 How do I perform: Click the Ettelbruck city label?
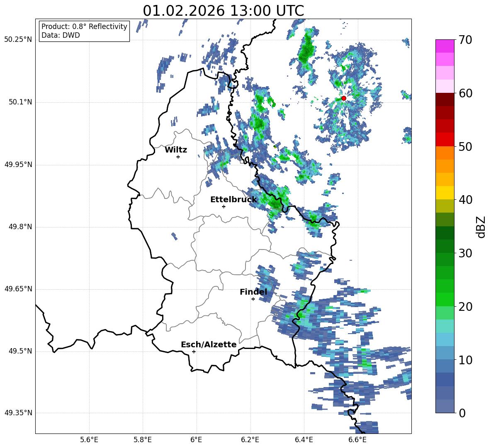233,200
